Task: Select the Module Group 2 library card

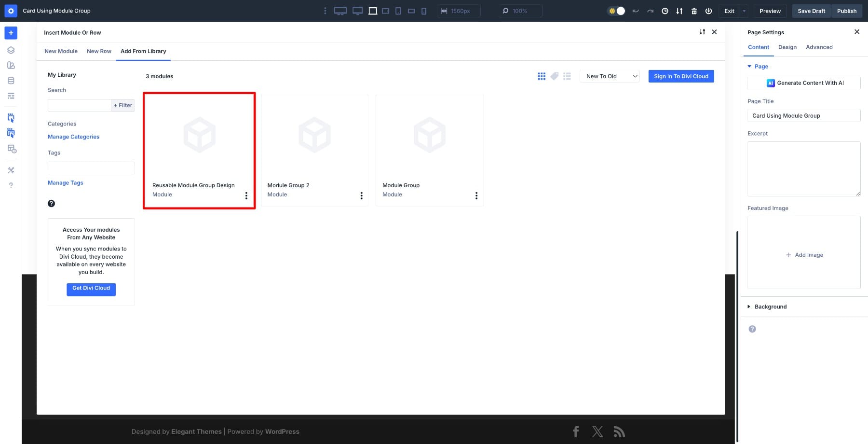Action: coord(314,150)
